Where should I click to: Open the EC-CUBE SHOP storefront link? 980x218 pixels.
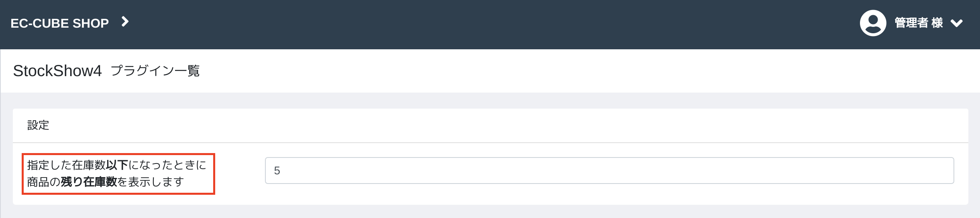tap(59, 23)
